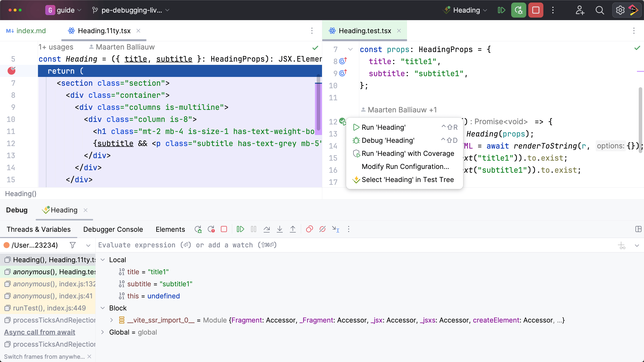Toggle the frames filter funnel icon
This screenshot has height=362, width=644.
coord(73,245)
